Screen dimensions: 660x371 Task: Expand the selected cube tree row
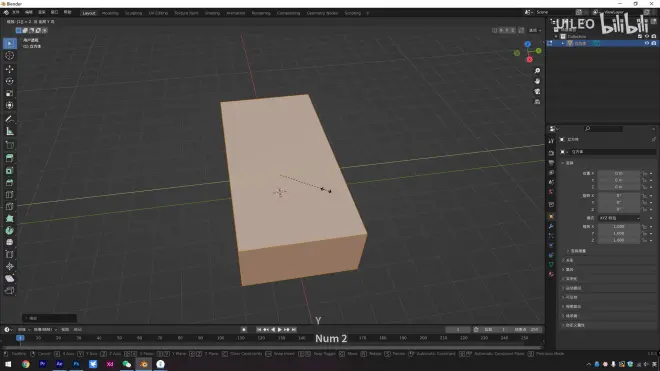pos(563,43)
